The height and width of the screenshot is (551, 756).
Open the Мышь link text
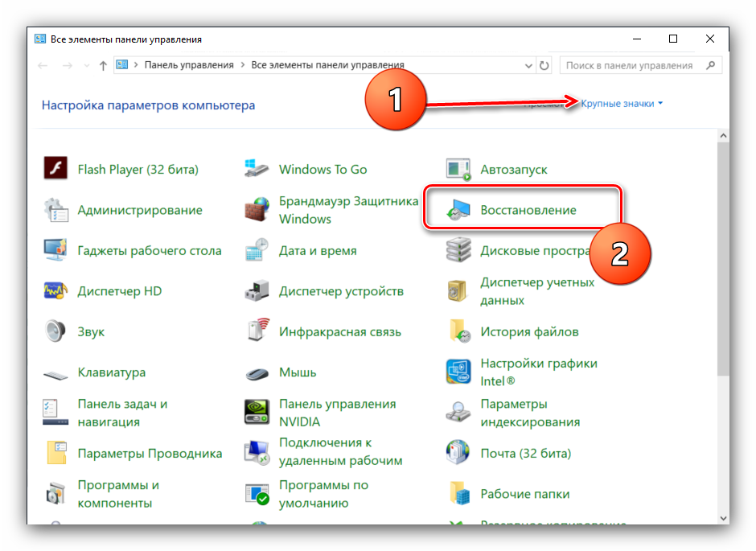point(298,372)
